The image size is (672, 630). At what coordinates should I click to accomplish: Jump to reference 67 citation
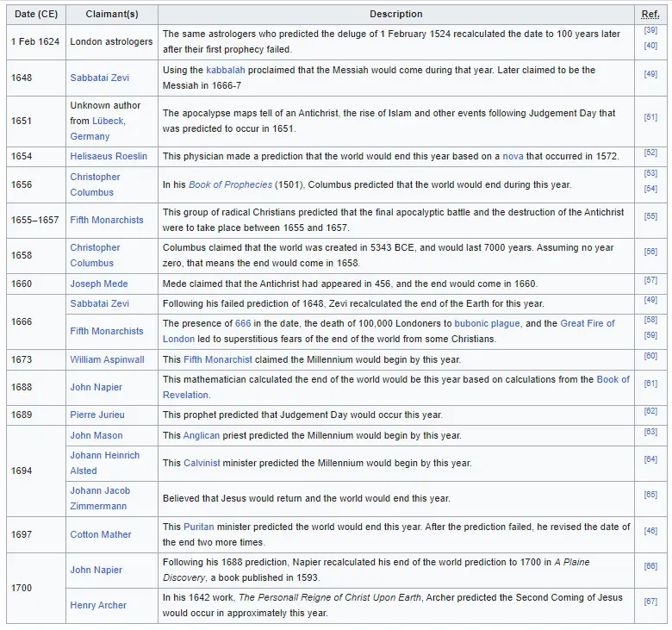(650, 602)
